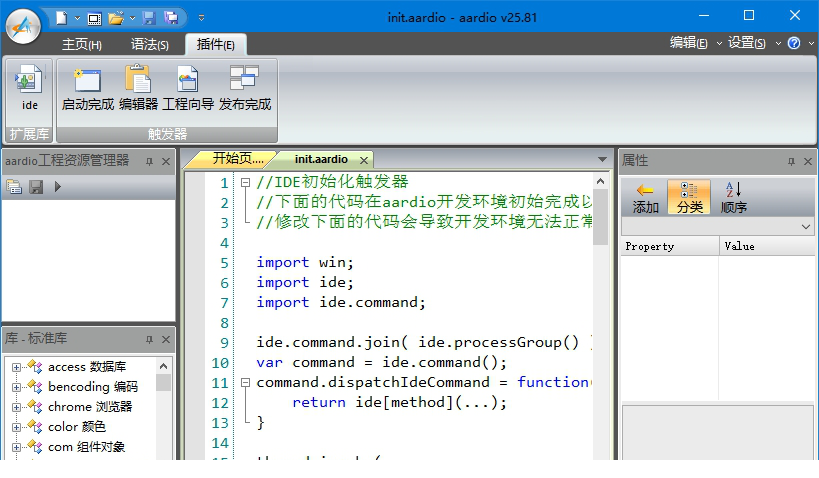Image resolution: width=819 pixels, height=478 pixels.
Task: Click the help question mark icon
Action: point(794,43)
